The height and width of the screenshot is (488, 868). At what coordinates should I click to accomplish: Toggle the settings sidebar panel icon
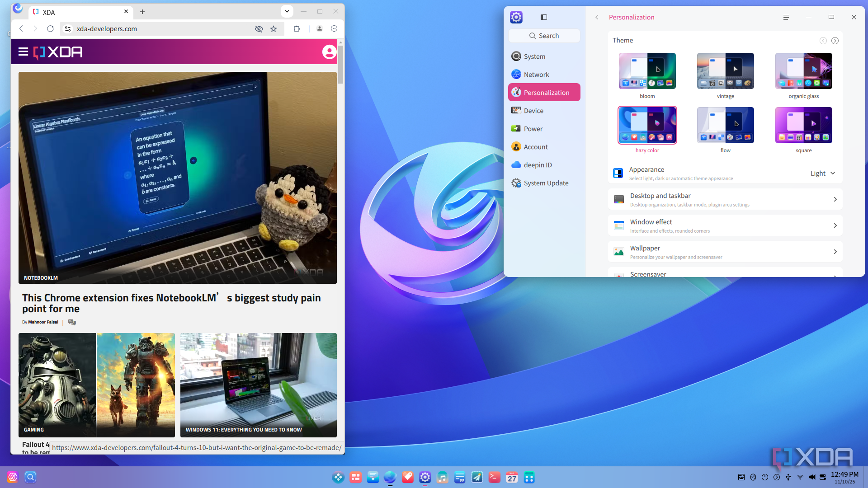[544, 17]
